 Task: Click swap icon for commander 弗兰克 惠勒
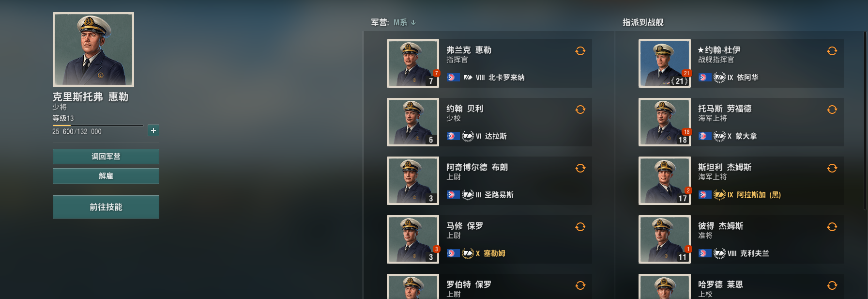point(580,51)
